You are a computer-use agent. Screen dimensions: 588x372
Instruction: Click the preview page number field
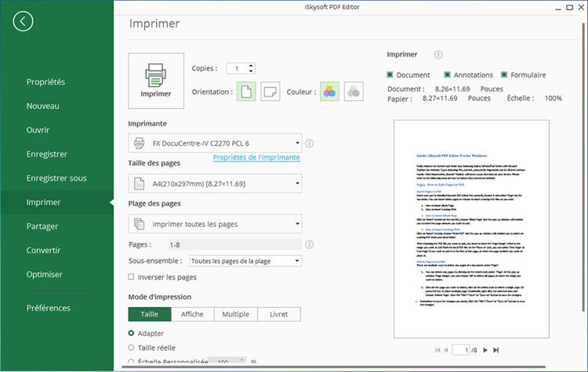click(x=461, y=350)
